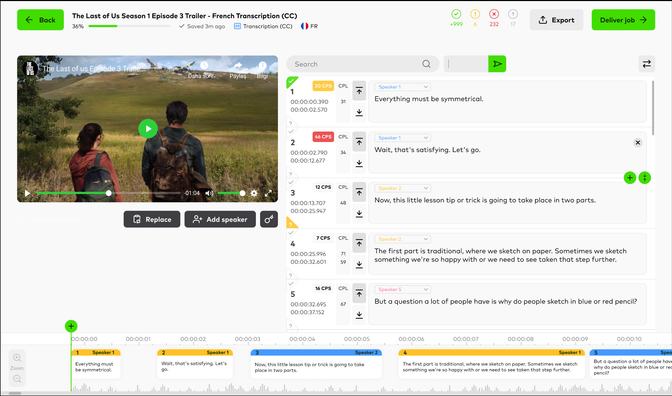The width and height of the screenshot is (672, 396).
Task: Toggle the green approved checkmark on subtitle 1
Action: (292, 81)
